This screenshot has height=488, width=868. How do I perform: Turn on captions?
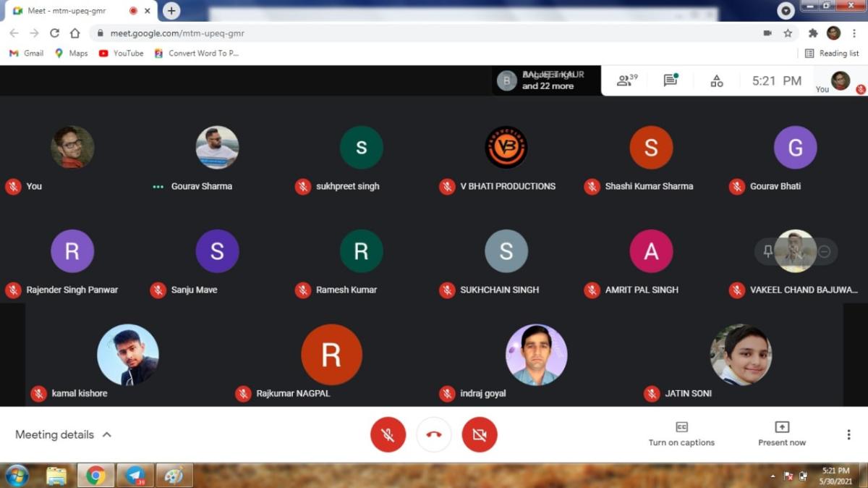coord(681,434)
